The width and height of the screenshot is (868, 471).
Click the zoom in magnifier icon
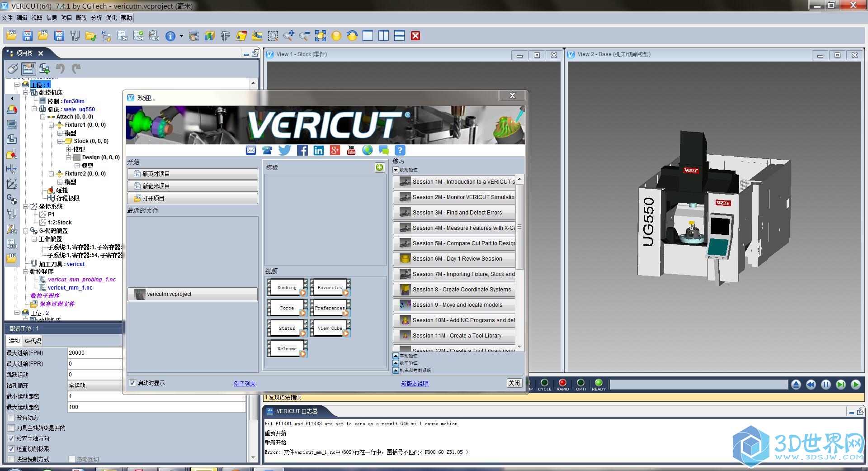pos(289,36)
